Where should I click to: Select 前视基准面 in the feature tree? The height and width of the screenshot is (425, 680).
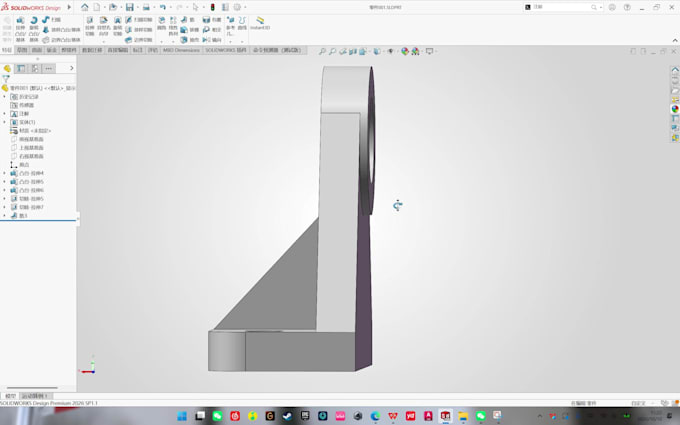27,139
